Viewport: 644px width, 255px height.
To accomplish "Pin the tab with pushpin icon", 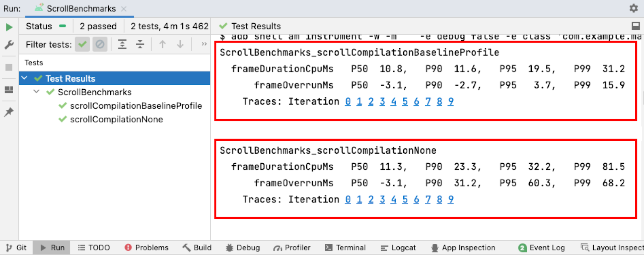I will (9, 112).
